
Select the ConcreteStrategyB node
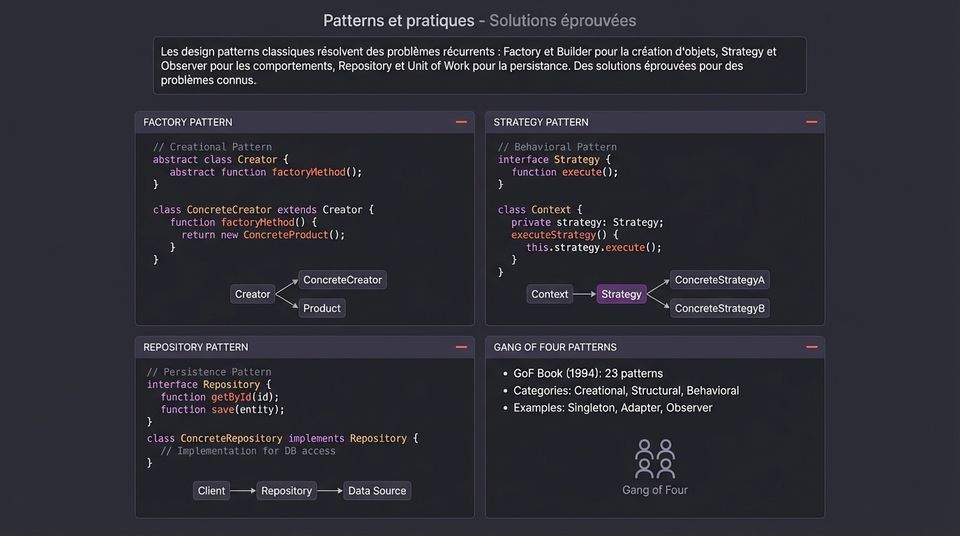[719, 308]
